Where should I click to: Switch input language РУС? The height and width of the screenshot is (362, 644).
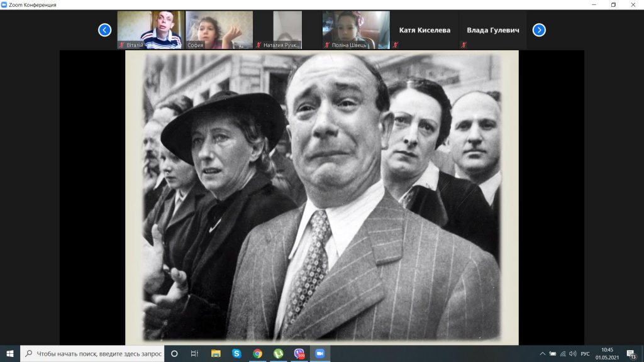click(x=586, y=354)
